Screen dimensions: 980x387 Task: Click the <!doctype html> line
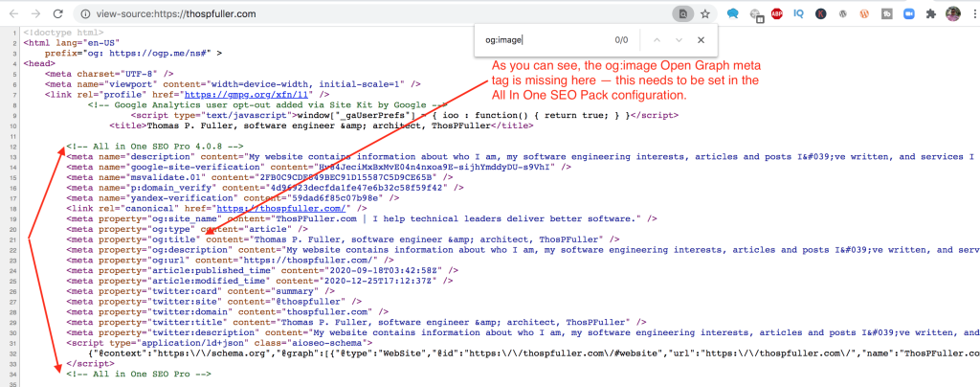63,33
